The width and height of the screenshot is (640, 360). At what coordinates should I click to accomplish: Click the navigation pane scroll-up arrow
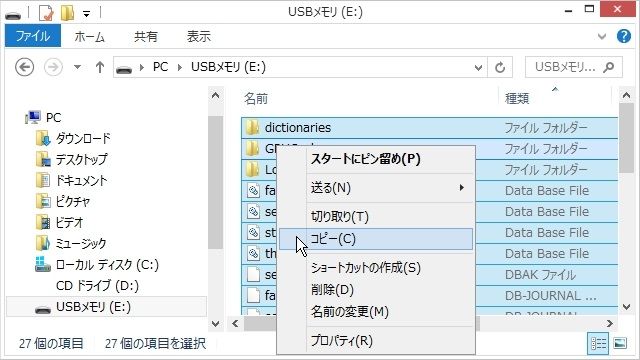[216, 96]
